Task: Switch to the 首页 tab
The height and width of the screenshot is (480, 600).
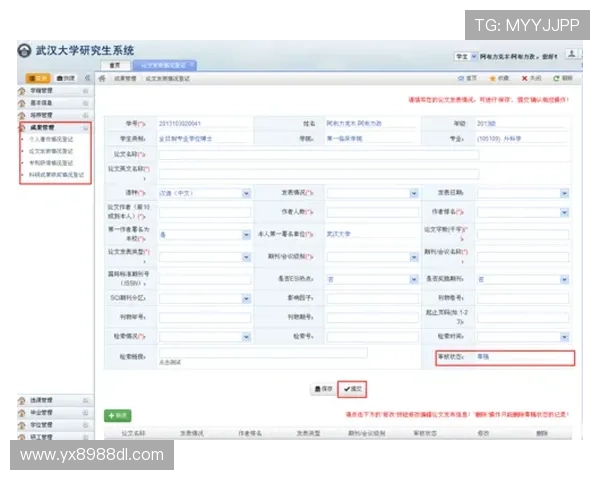Action: point(115,65)
